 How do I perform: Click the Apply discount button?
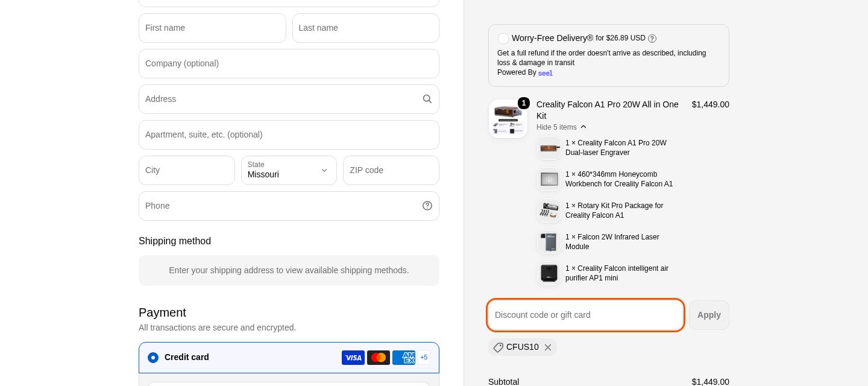click(709, 315)
